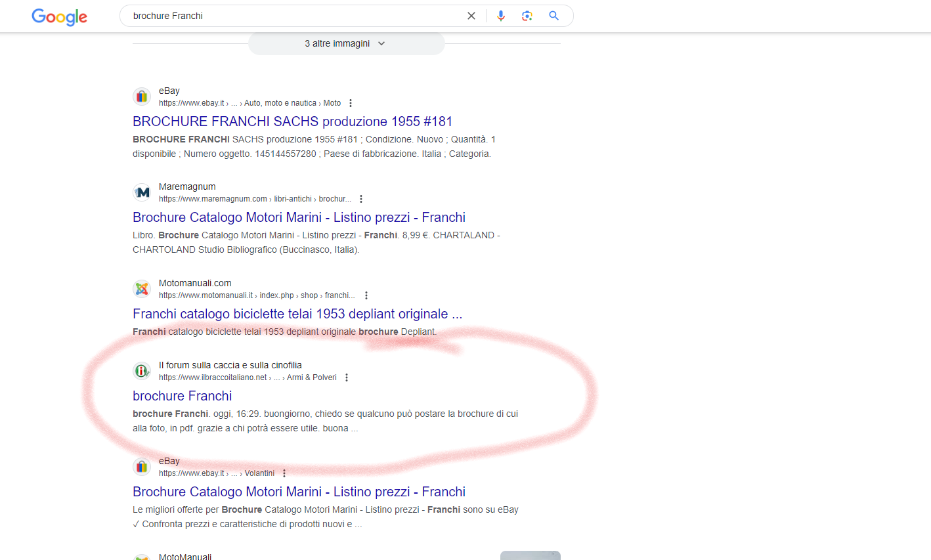
Task: Open eBay "Brochure Catalogo Motori Marini" link
Action: click(299, 492)
